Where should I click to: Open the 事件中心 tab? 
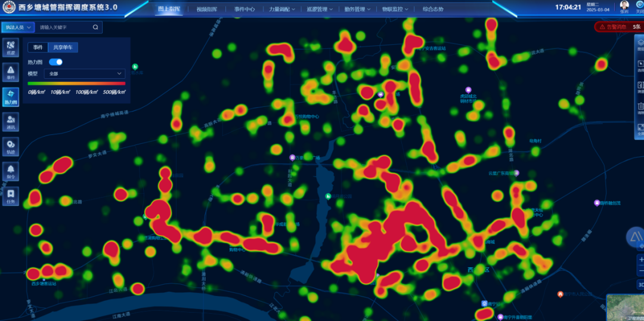pos(244,8)
